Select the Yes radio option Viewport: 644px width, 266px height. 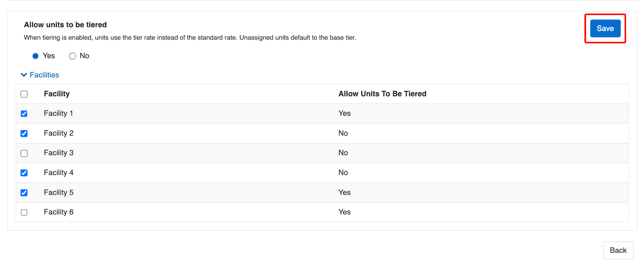pyautogui.click(x=35, y=56)
